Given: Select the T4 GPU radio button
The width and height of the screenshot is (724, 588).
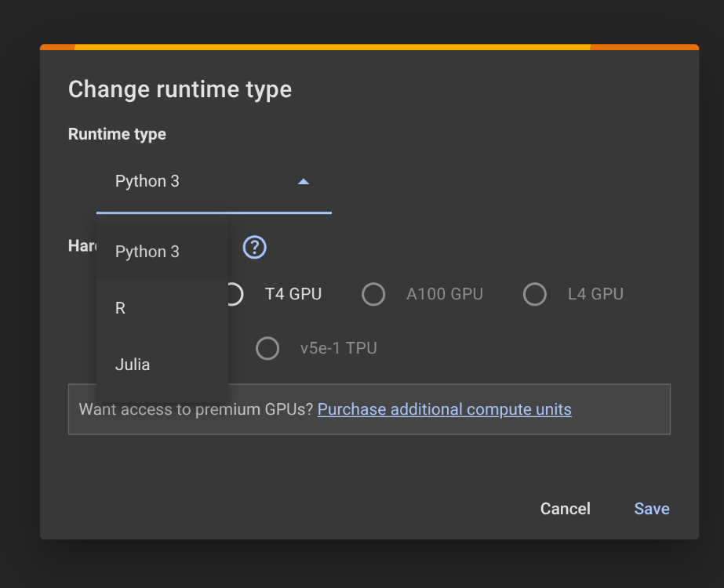Looking at the screenshot, I should pyautogui.click(x=235, y=295).
